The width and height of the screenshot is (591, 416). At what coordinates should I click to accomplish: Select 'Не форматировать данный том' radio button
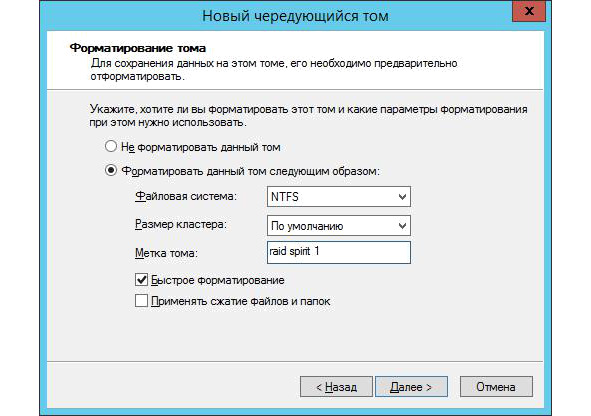pyautogui.click(x=111, y=146)
